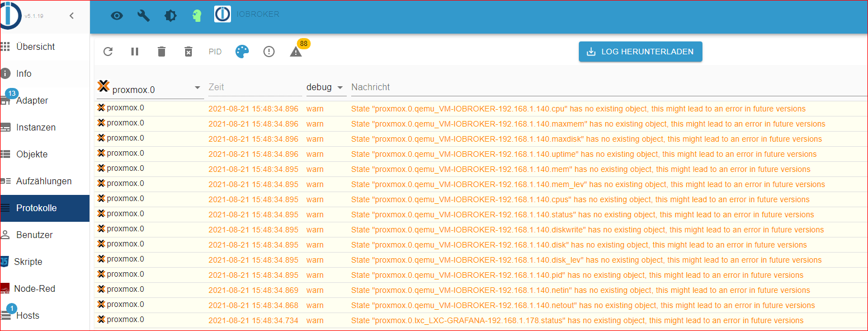The height and width of the screenshot is (331, 868).
Task: Click the warning triangle with the 88 badge
Action: 296,52
